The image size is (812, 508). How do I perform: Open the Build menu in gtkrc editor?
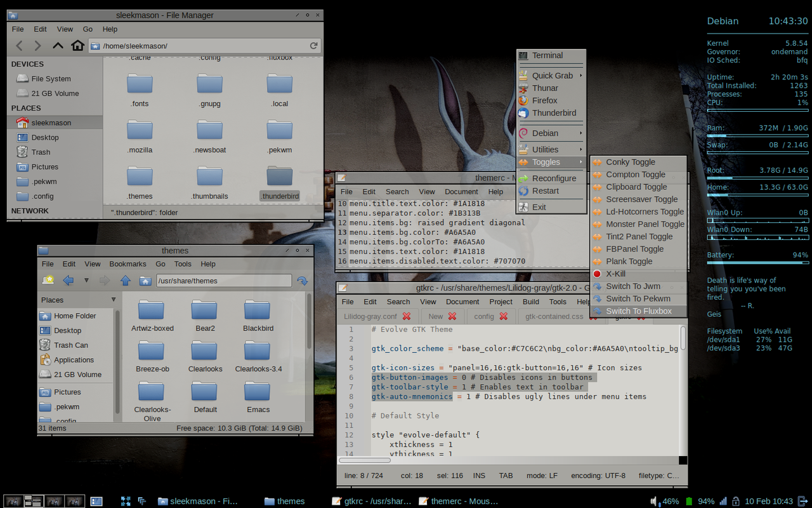click(531, 302)
